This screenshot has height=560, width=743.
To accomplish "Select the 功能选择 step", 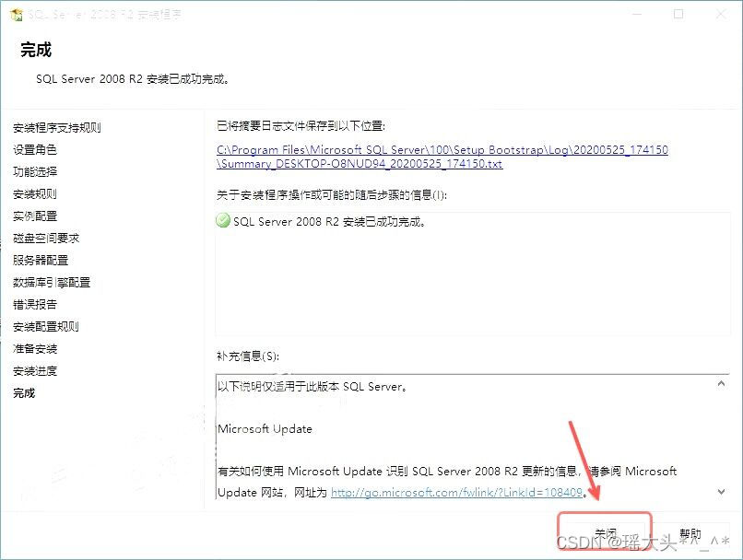I will coord(35,172).
